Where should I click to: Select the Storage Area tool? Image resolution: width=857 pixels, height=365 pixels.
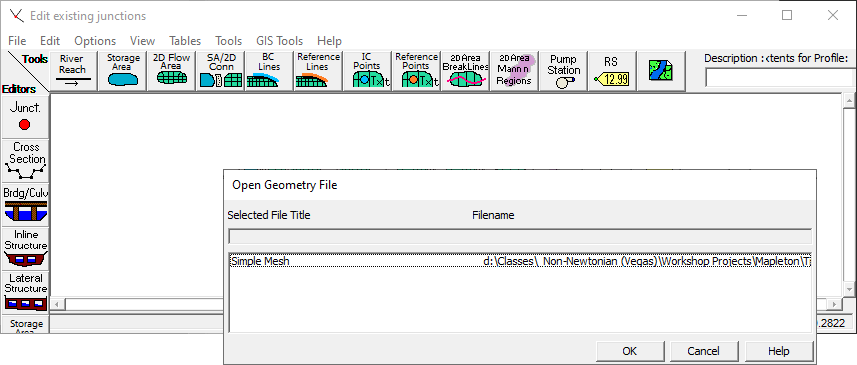coord(123,70)
